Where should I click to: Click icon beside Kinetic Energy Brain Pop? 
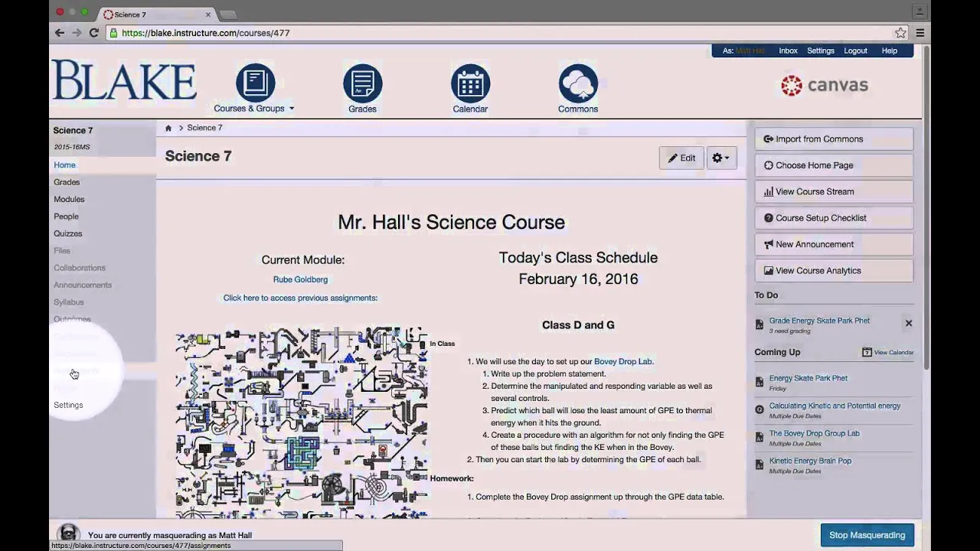pyautogui.click(x=759, y=465)
